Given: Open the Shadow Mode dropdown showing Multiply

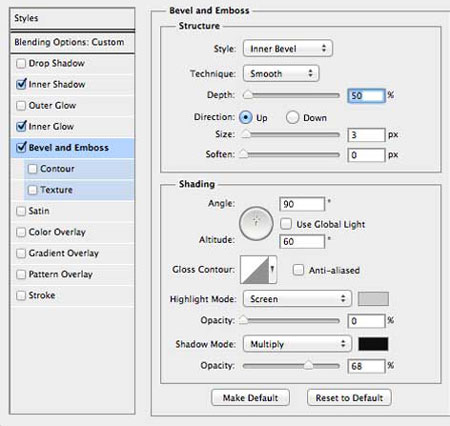Looking at the screenshot, I should pyautogui.click(x=297, y=344).
